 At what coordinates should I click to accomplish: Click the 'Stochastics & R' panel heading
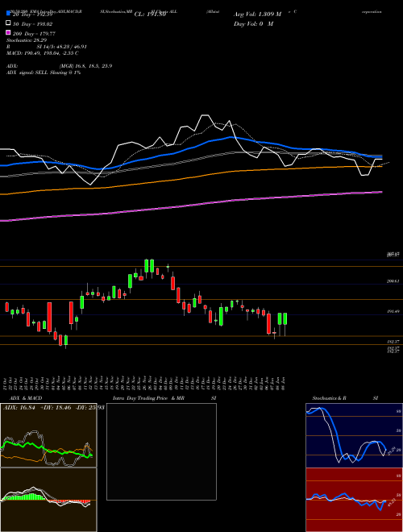tap(329, 398)
